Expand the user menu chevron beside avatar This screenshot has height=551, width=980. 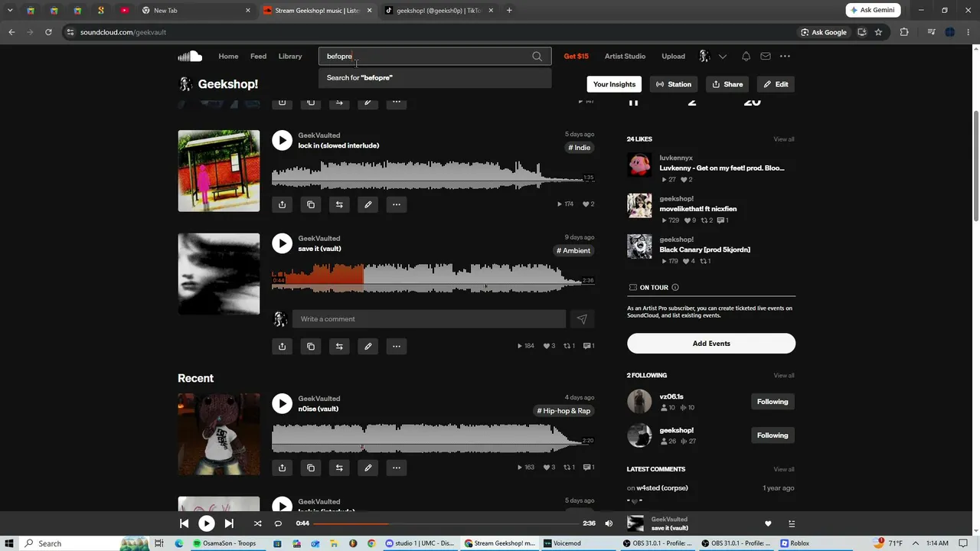click(722, 56)
